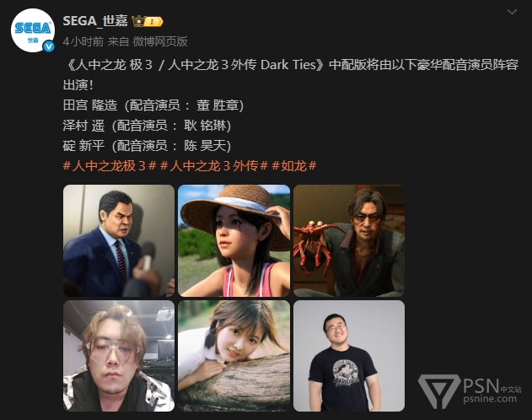The height and width of the screenshot is (420, 532).
Task: Click the 4小时前 post timestamp
Action: [x=83, y=41]
